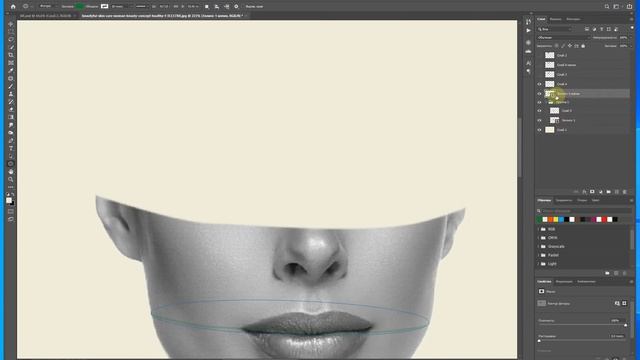Toggle eye of Эллипс 1 layer in group
Image resolution: width=640 pixels, height=360 pixels.
point(539,120)
